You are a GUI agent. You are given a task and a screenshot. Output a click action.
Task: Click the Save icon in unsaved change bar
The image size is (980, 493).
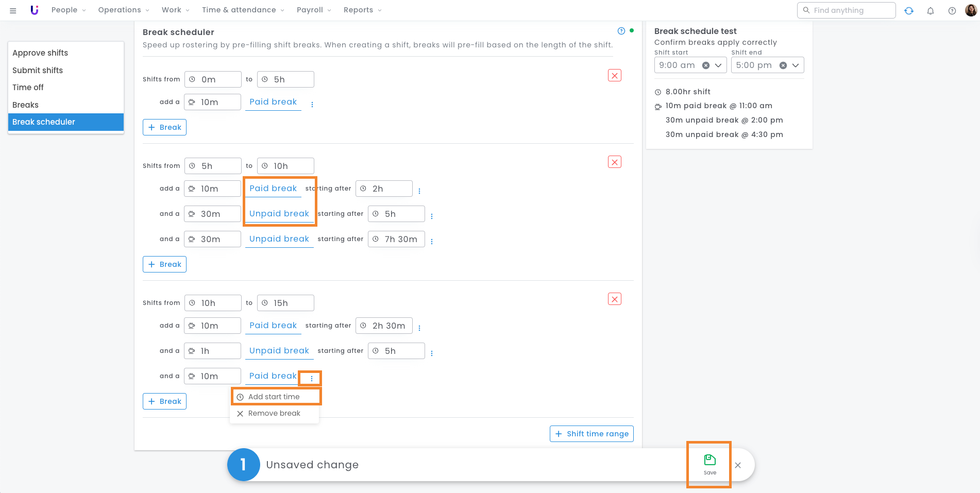709,464
